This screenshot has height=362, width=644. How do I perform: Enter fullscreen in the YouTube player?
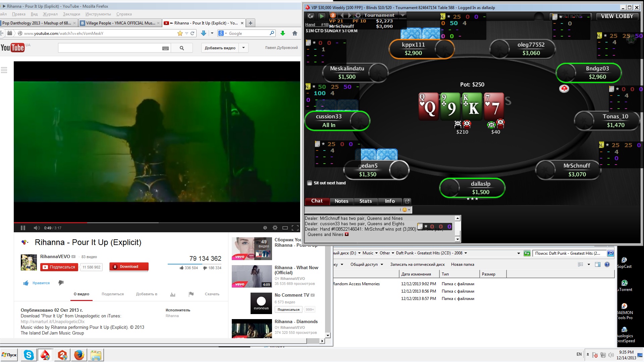point(295,228)
